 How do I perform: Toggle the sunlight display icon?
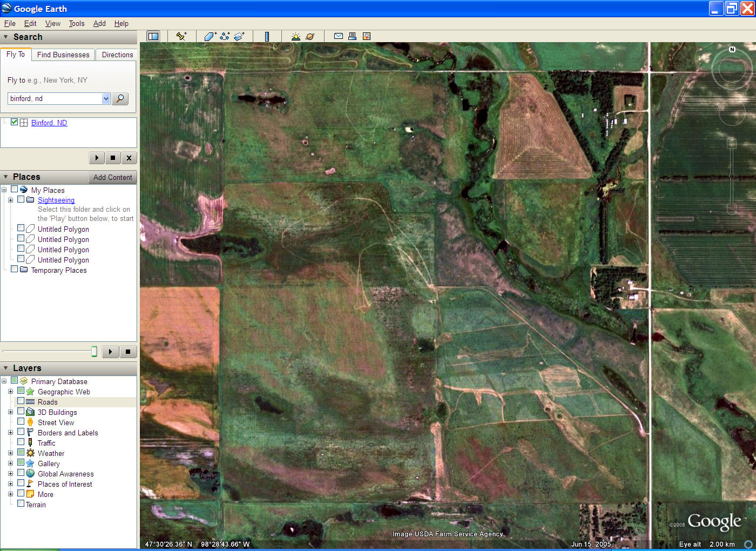point(295,36)
